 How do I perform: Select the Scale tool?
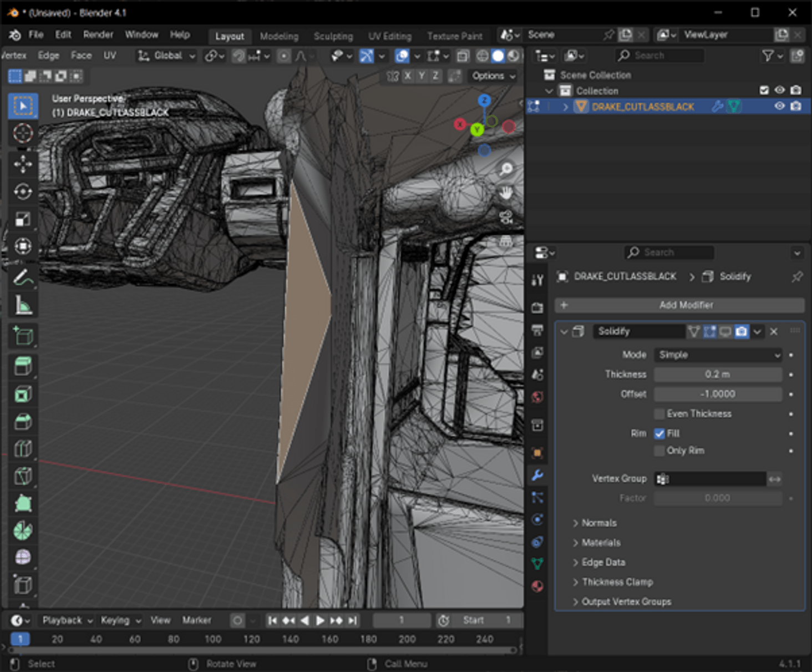(x=23, y=218)
